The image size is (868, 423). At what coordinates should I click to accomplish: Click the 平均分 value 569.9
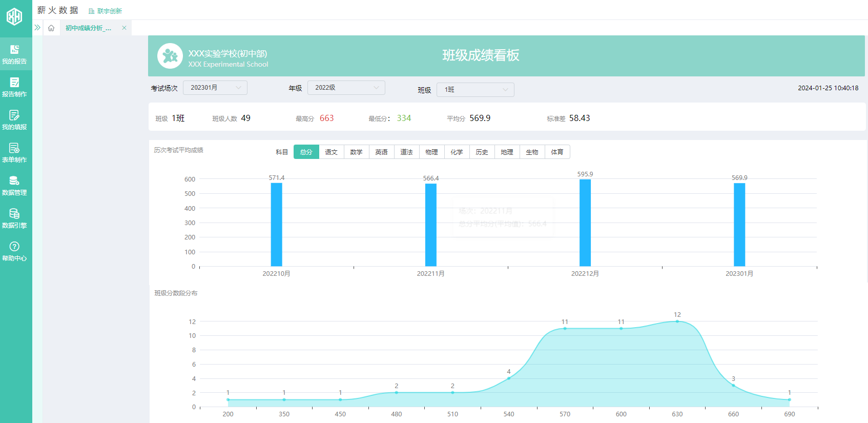click(x=480, y=118)
